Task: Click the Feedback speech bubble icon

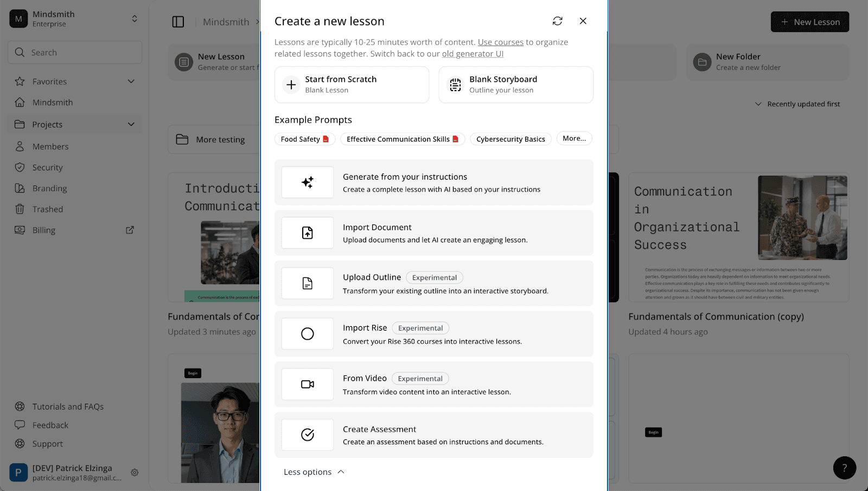Action: coord(20,425)
